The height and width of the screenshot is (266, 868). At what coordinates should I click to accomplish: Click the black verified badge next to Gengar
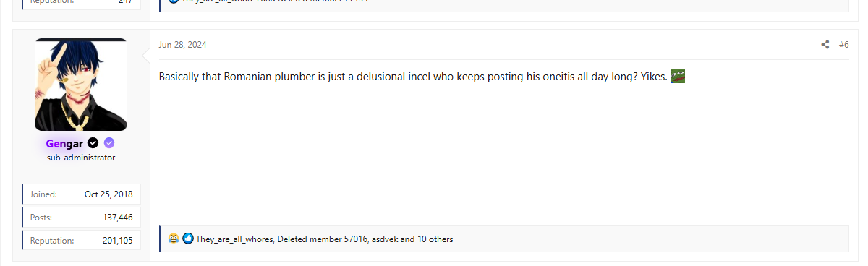[93, 143]
